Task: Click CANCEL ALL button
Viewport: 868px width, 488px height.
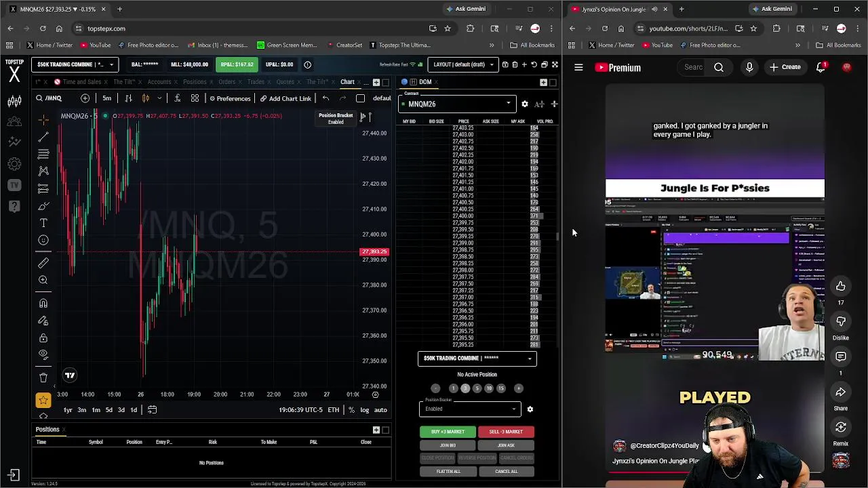Action: point(506,472)
